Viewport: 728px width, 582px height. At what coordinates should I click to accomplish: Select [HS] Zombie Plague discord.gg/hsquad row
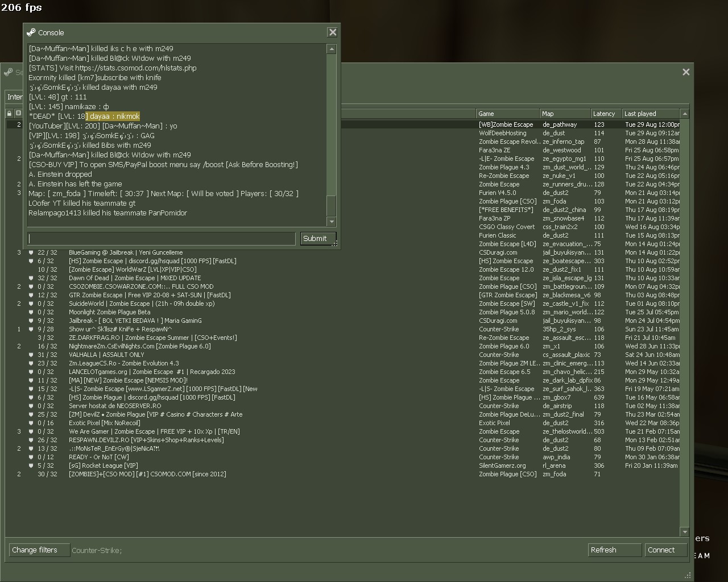[x=342, y=397]
